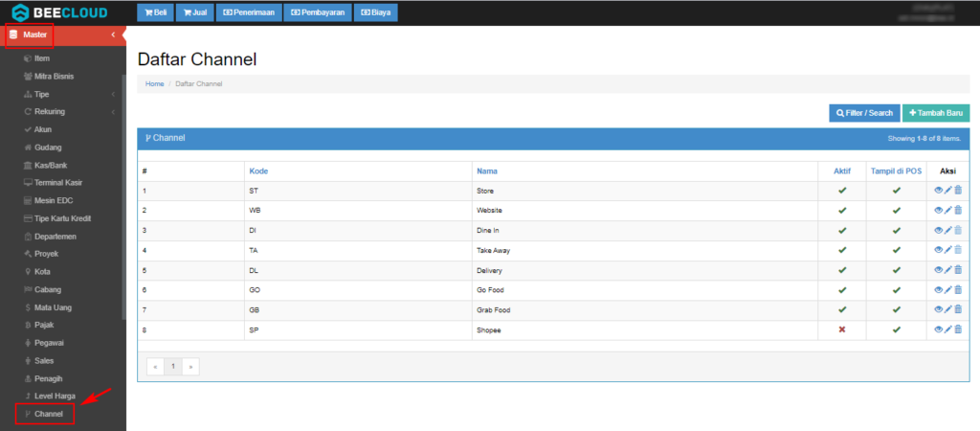Viewport: 980px width, 431px height.
Task: Open Item in the sidebar
Action: point(36,58)
